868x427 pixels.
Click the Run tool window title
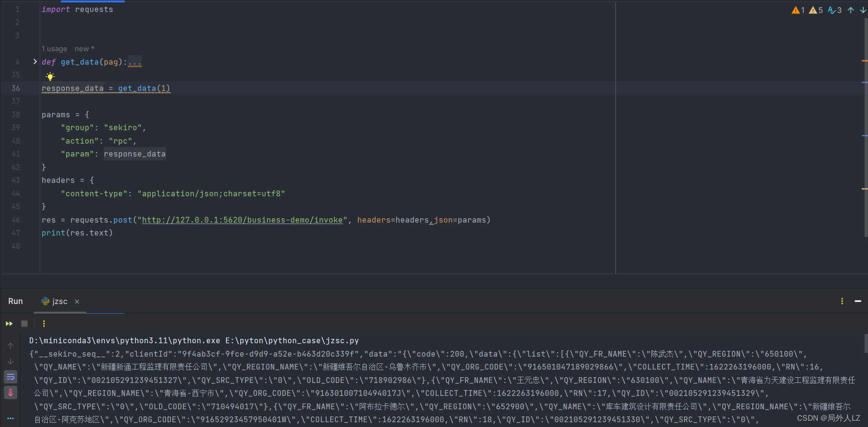point(15,301)
